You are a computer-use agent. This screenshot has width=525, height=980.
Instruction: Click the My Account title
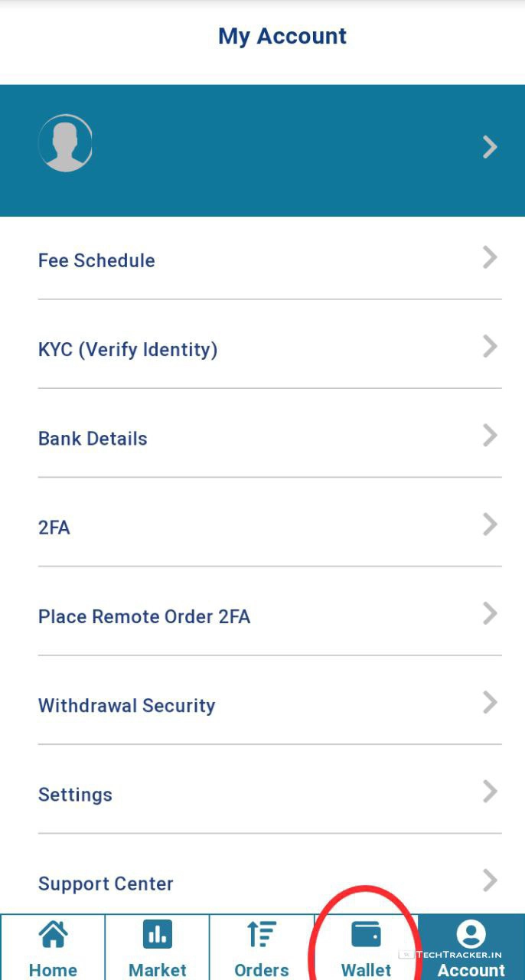[x=282, y=36]
